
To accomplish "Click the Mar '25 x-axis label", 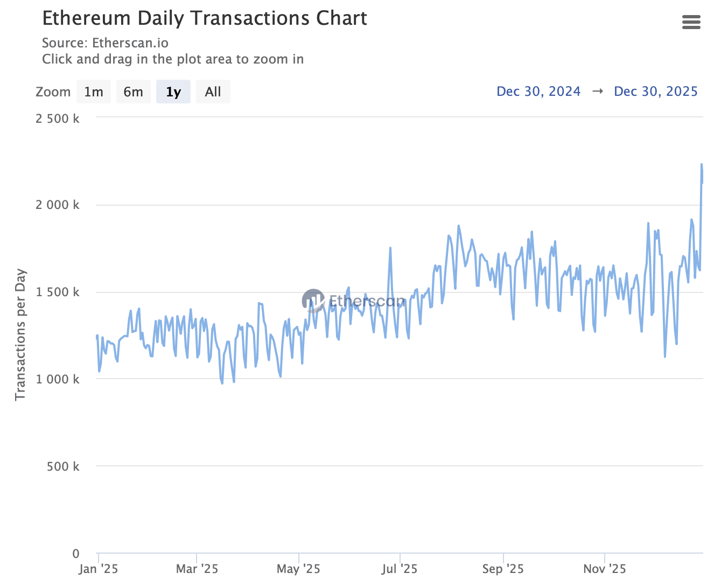I will [197, 569].
